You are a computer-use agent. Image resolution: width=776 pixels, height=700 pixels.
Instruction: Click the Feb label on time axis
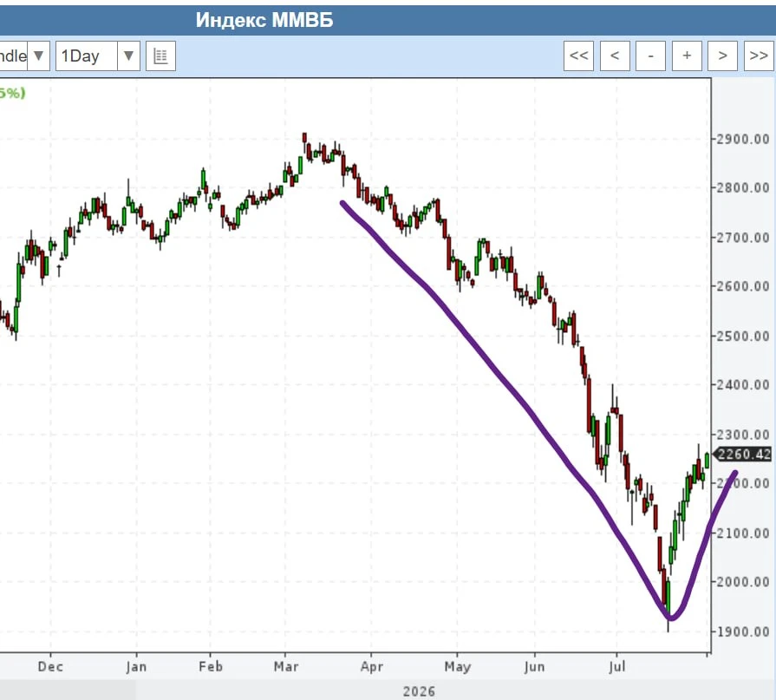point(211,666)
